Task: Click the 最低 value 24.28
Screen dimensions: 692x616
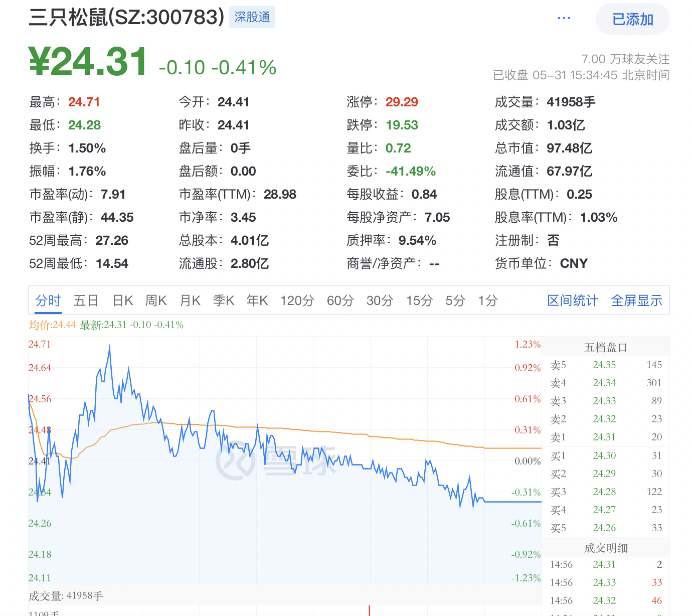Action: [84, 125]
